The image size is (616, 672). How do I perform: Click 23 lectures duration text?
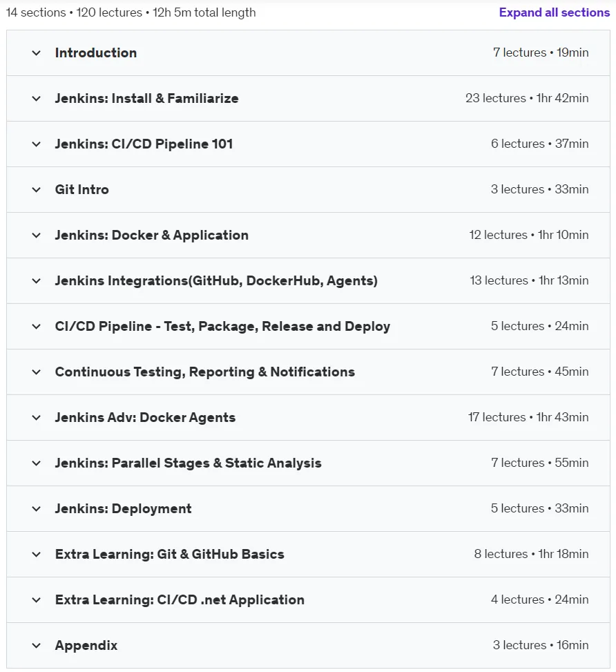[527, 98]
